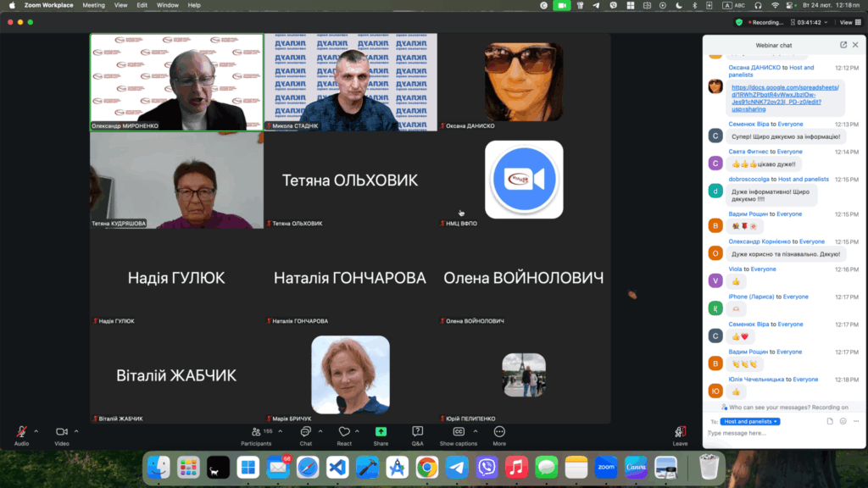Expand the Video options arrow

click(x=76, y=431)
